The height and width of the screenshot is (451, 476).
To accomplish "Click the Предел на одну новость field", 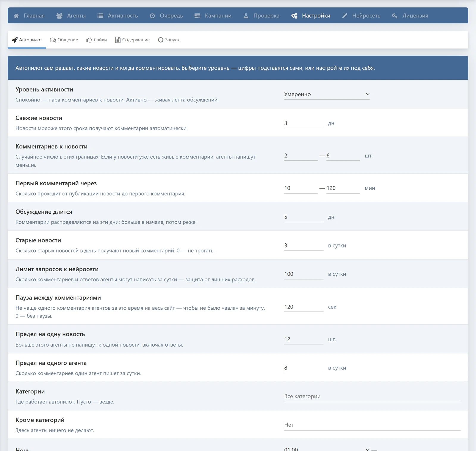I will (x=304, y=339).
